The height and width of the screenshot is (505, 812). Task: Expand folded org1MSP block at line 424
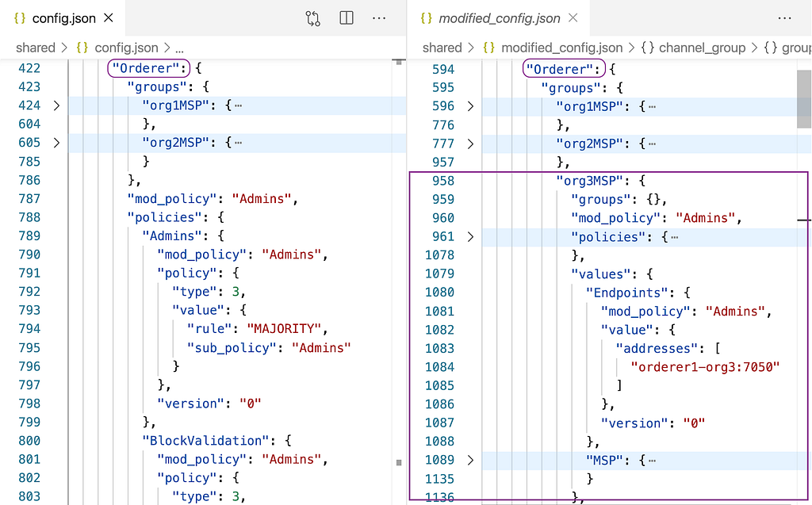click(56, 105)
